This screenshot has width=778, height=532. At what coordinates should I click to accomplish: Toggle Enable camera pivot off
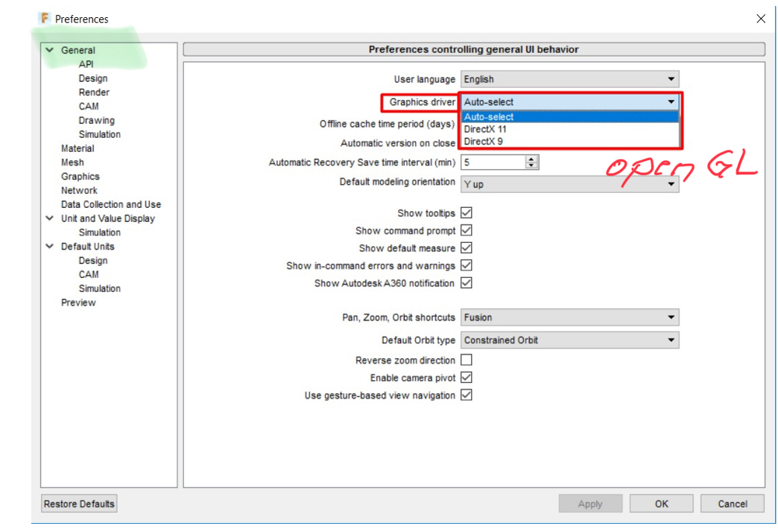467,377
